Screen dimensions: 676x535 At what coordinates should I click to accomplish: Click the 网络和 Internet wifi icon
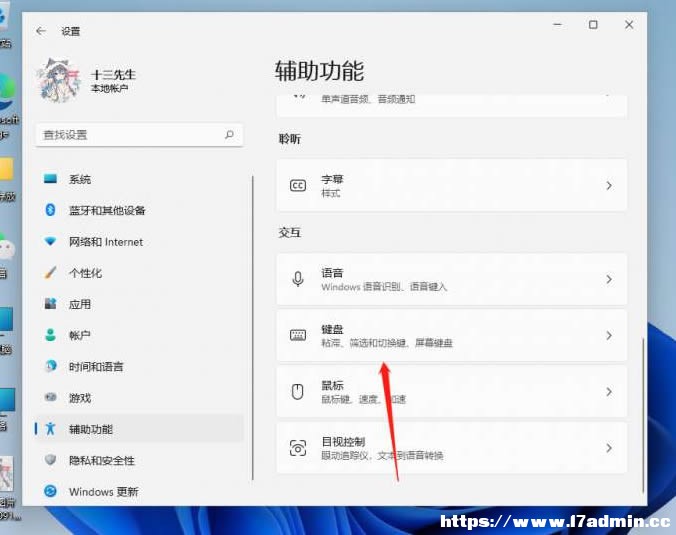[x=50, y=241]
